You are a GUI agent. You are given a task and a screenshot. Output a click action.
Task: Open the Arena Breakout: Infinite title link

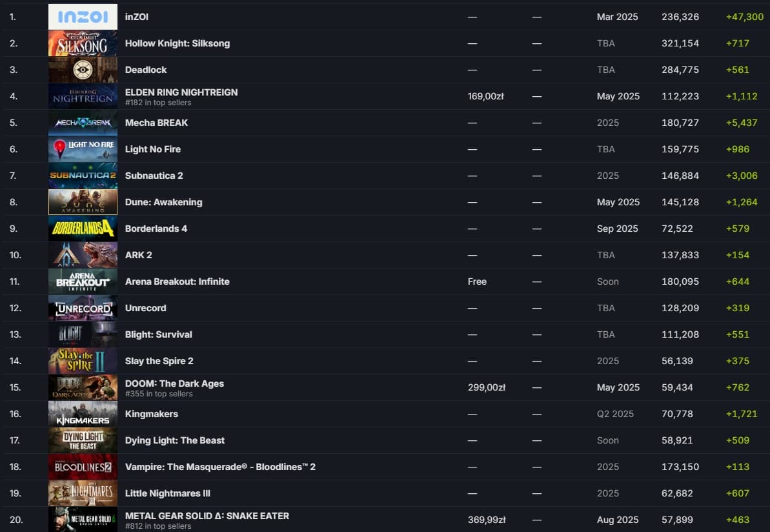point(177,281)
